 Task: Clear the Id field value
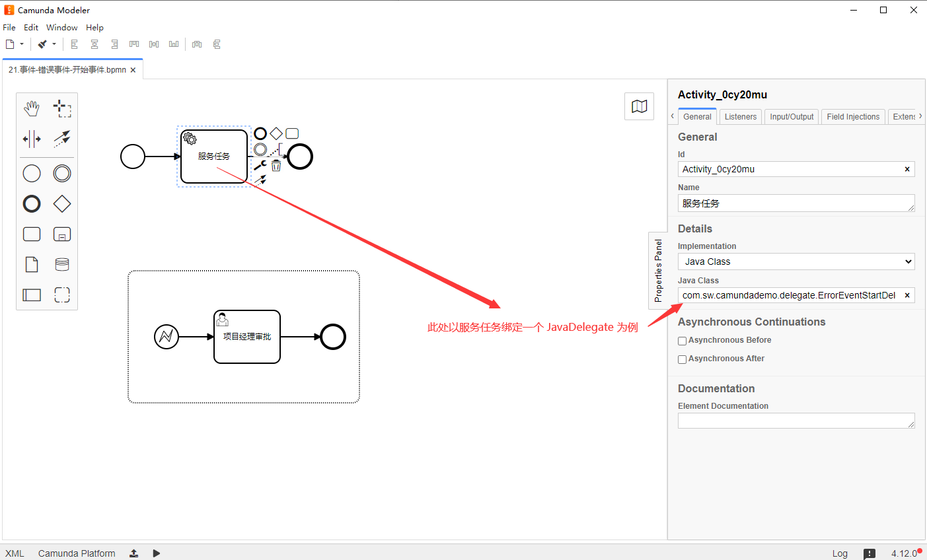[x=907, y=169]
